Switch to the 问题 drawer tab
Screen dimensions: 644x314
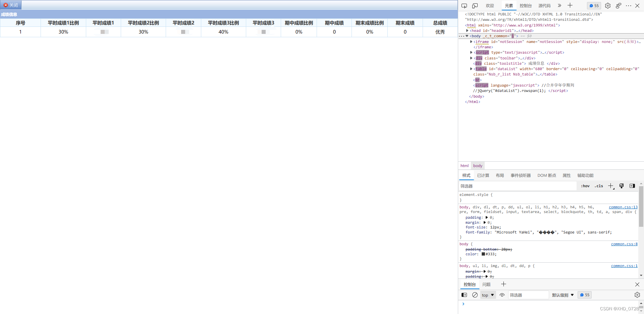click(486, 284)
